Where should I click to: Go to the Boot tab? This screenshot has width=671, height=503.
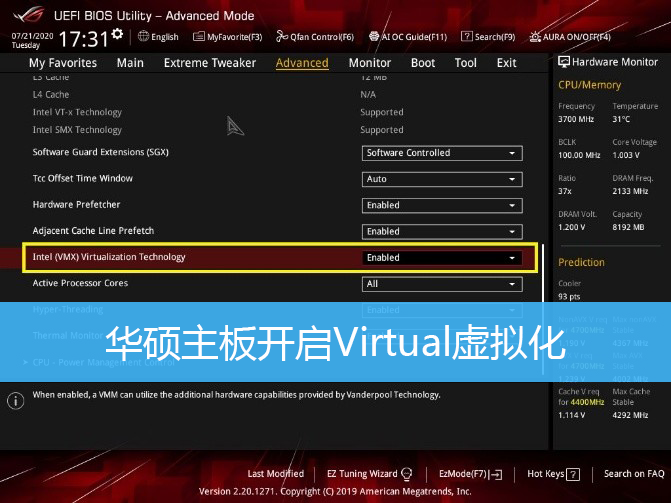tap(423, 63)
